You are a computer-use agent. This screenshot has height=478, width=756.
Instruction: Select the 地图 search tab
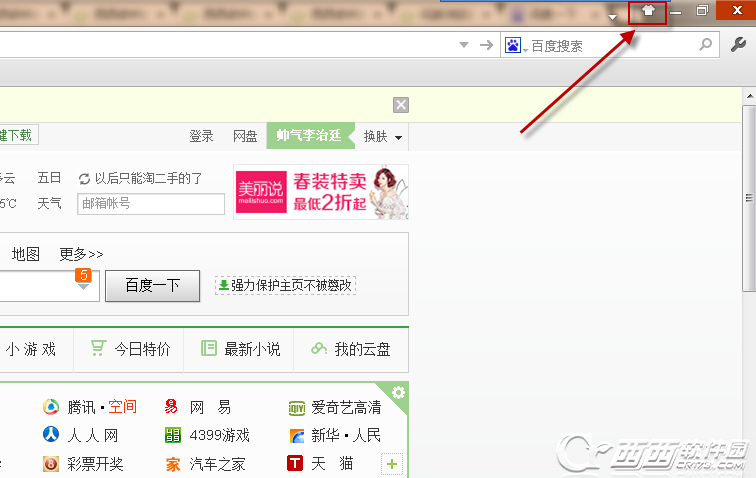(26, 254)
